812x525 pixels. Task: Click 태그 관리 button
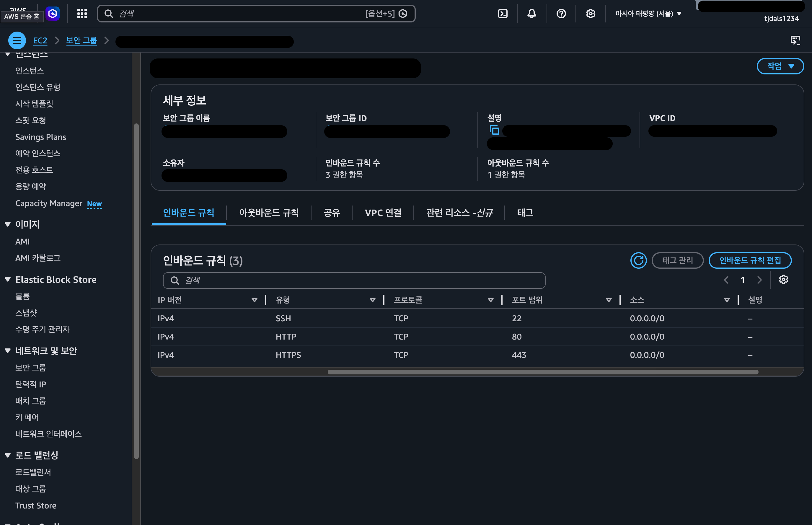click(677, 260)
